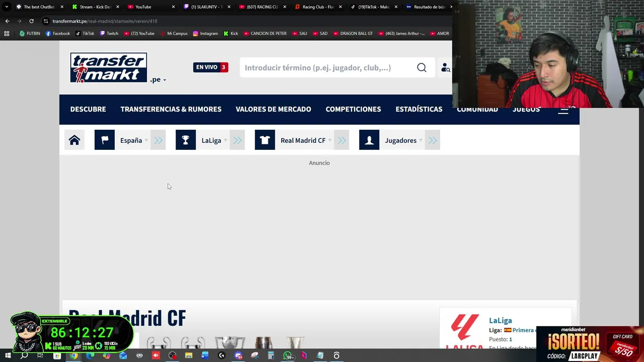644x362 pixels.
Task: Open the Instagram bookmark
Action: 205,34
